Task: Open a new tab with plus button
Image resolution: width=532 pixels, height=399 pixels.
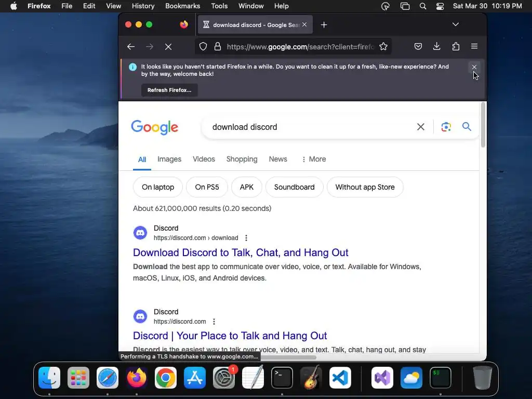Action: pos(324,25)
